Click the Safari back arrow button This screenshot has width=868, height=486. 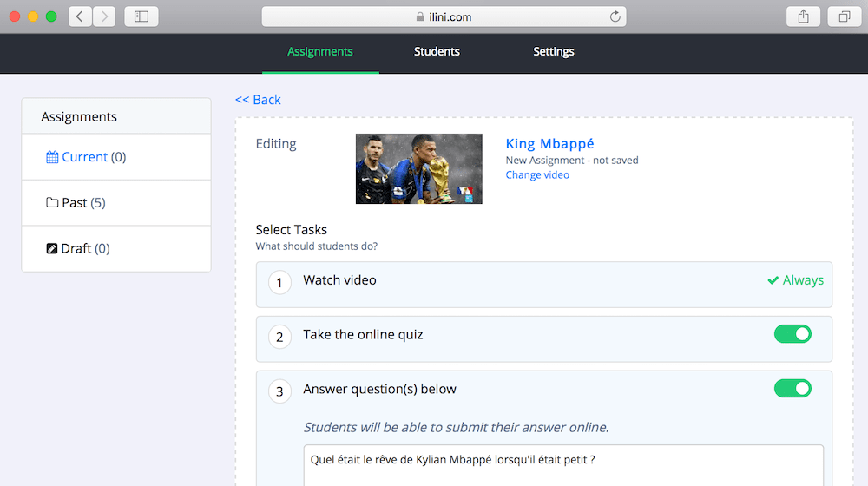coord(80,16)
